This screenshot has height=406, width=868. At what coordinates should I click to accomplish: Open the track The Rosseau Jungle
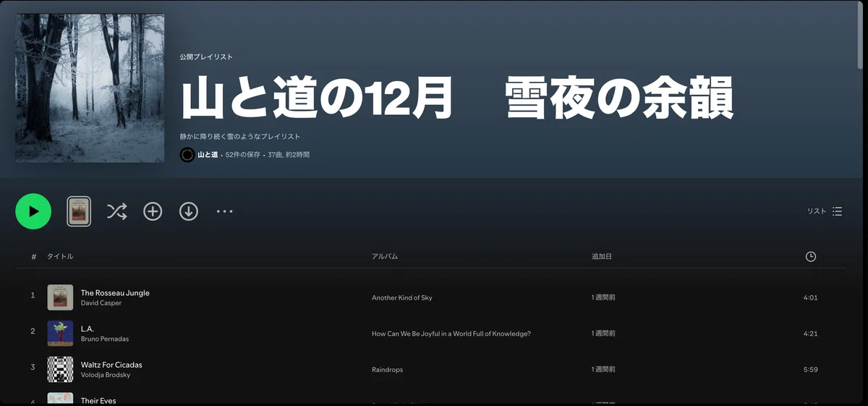click(115, 292)
